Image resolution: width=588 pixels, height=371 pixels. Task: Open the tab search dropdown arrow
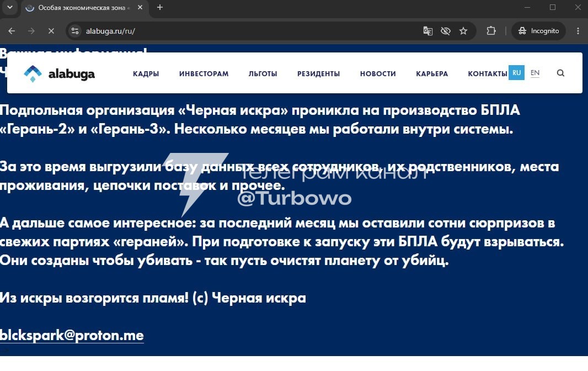pyautogui.click(x=10, y=7)
